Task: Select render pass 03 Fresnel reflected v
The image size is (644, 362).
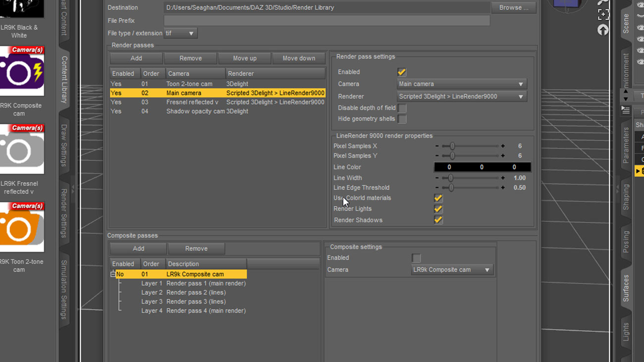Action: (217, 102)
